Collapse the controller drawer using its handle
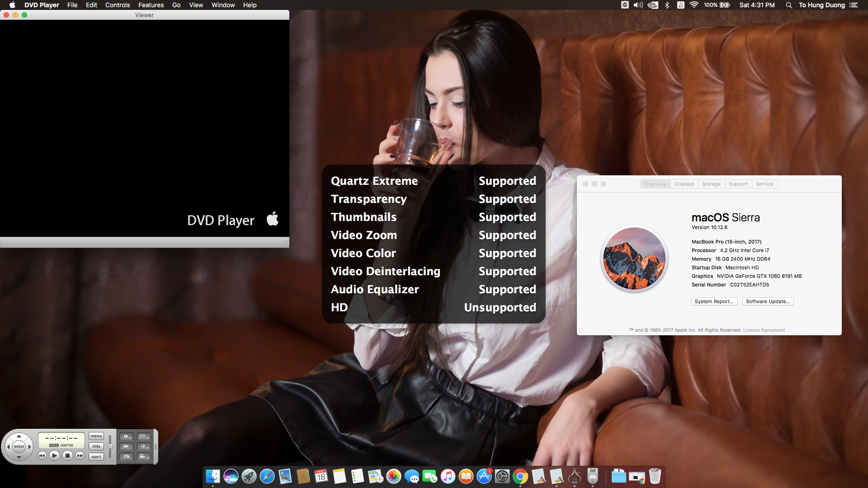Screen dimensions: 868x488 coord(156,446)
